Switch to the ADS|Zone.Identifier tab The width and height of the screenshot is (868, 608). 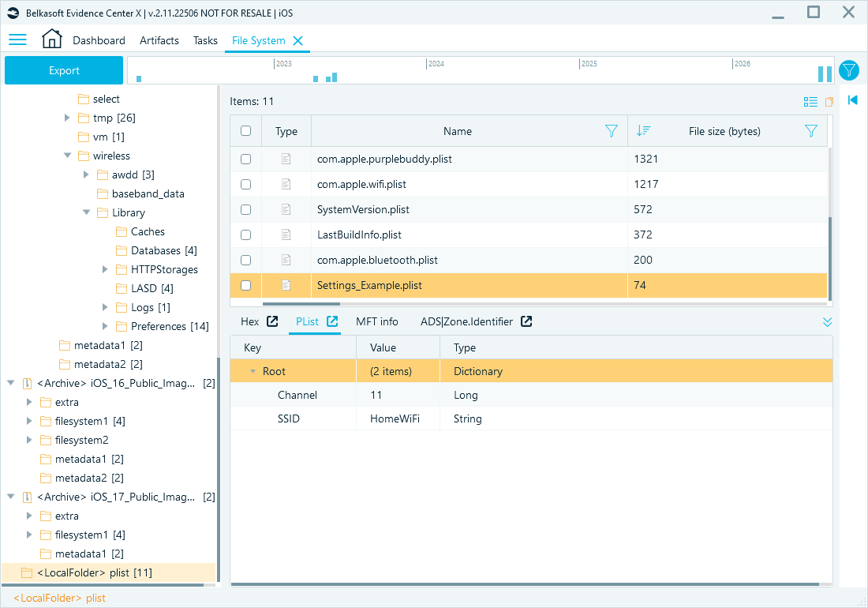(466, 321)
